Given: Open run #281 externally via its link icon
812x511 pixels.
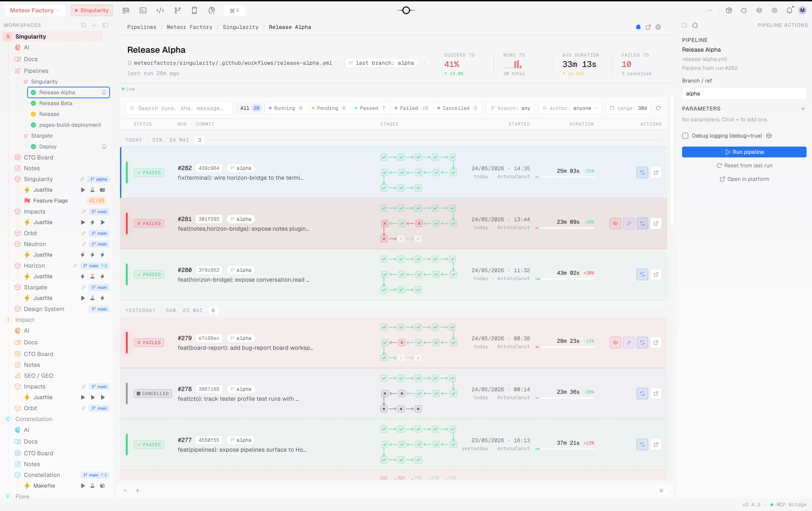Looking at the screenshot, I should (x=656, y=223).
